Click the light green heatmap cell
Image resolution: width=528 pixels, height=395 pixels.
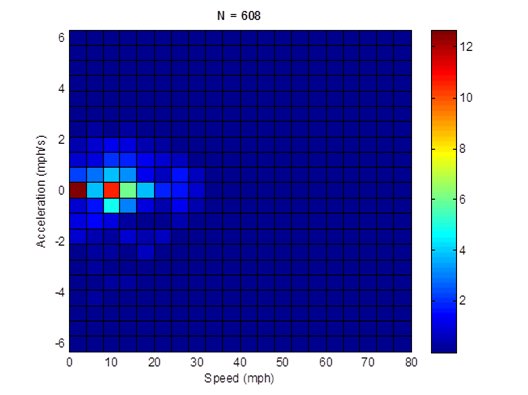[128, 190]
